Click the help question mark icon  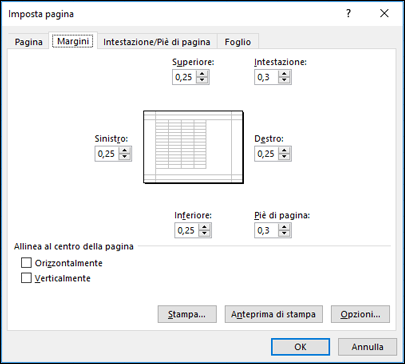tap(348, 14)
